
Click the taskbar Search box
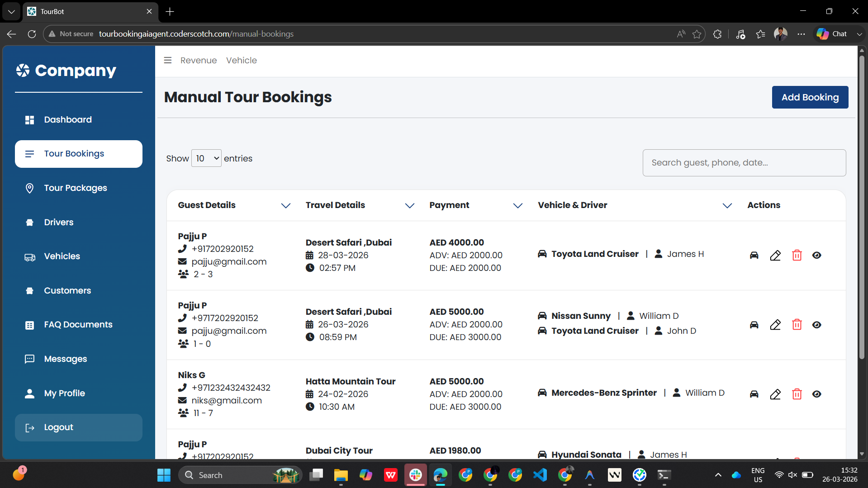(x=240, y=475)
